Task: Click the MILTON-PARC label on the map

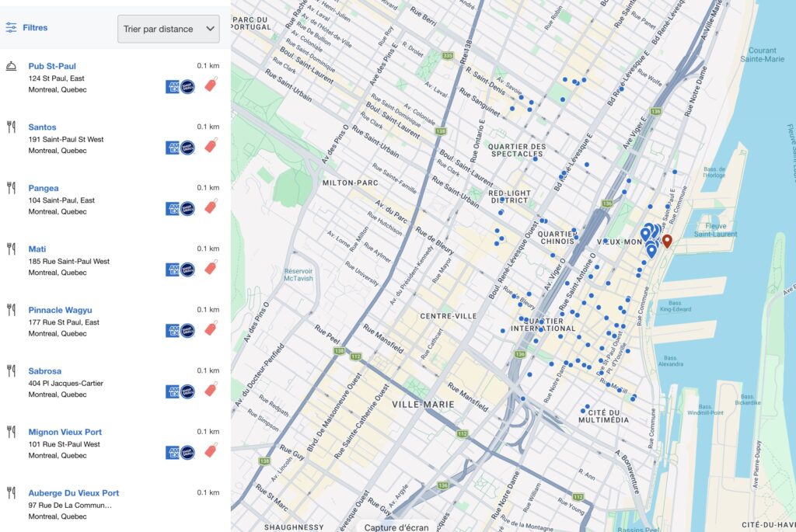Action: [351, 183]
